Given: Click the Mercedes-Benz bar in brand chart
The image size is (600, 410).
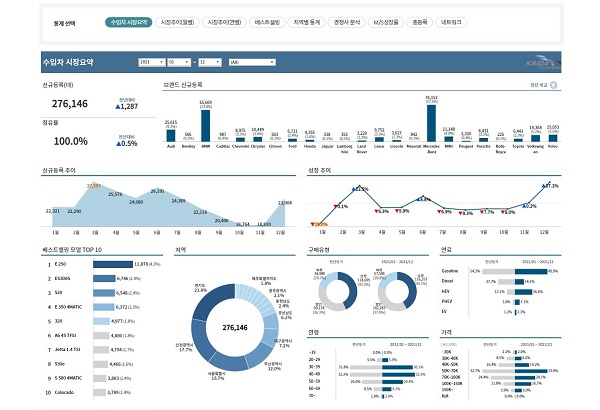Looking at the screenshot, I should 431,123.
